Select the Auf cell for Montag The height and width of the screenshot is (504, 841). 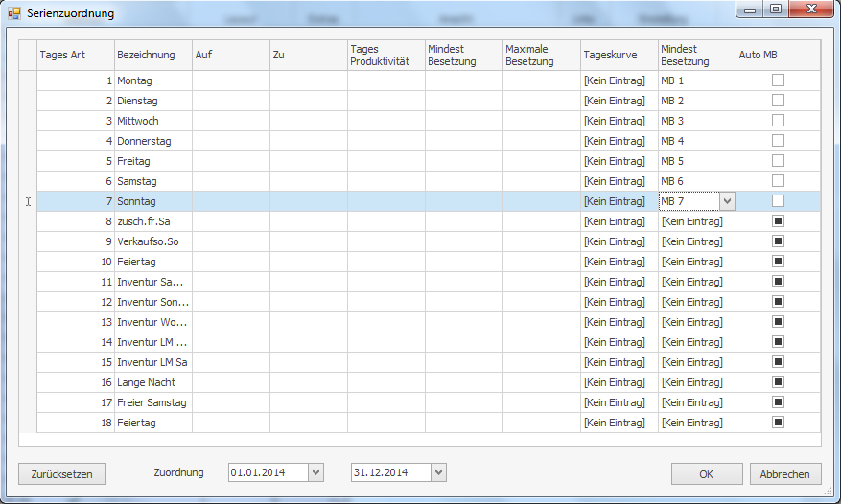tap(230, 80)
